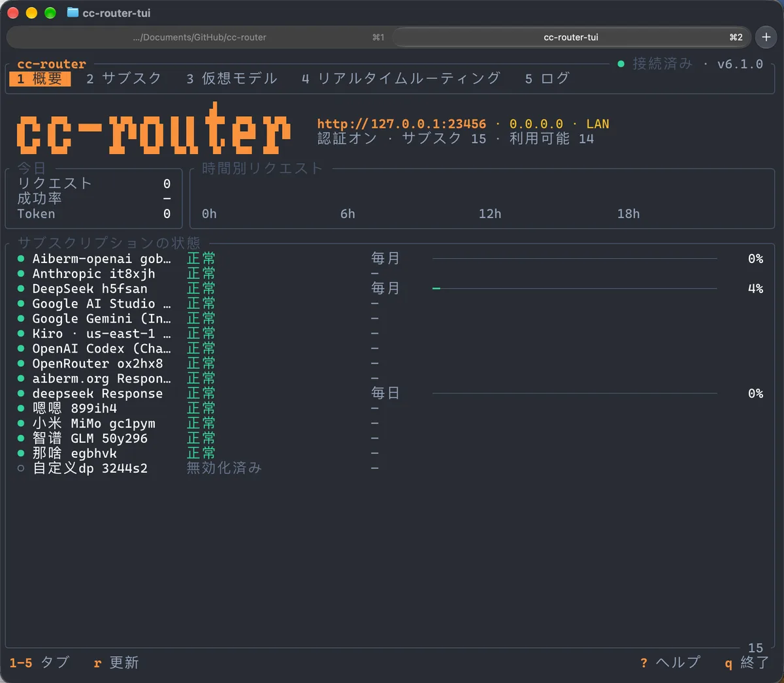This screenshot has height=683, width=784.
Task: Click the 正常 status of Kiro row
Action: [201, 334]
